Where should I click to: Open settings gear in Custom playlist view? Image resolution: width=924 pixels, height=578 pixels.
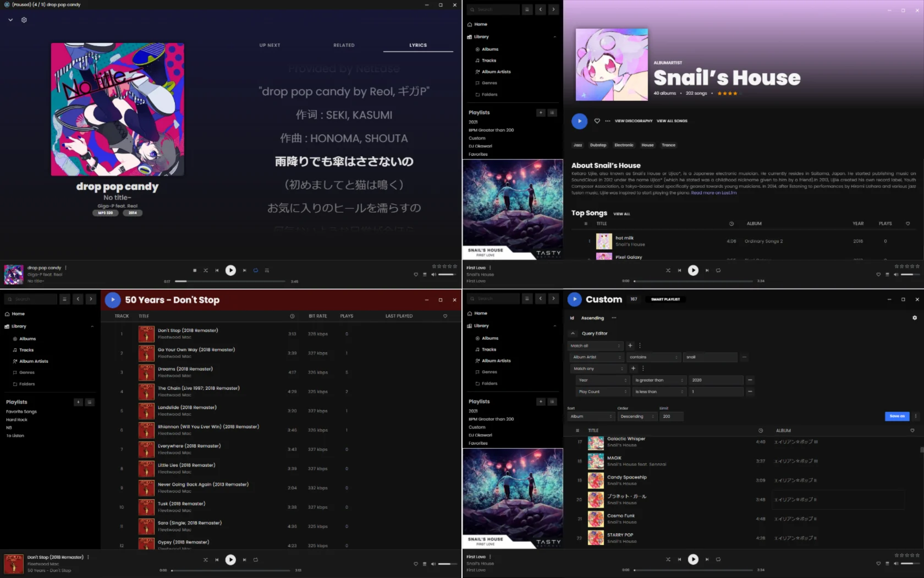click(x=915, y=318)
